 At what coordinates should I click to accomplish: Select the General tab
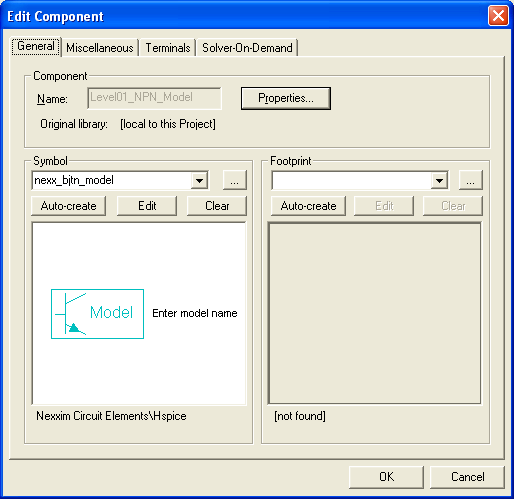pyautogui.click(x=36, y=46)
